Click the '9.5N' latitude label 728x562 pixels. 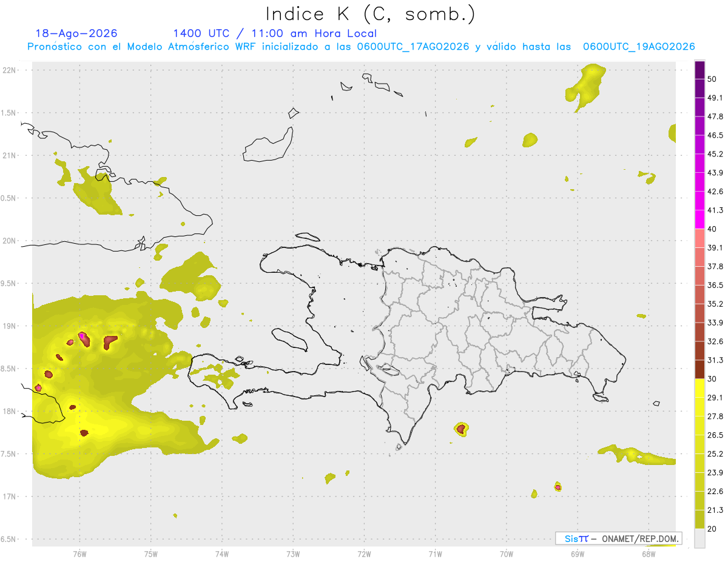(8, 284)
